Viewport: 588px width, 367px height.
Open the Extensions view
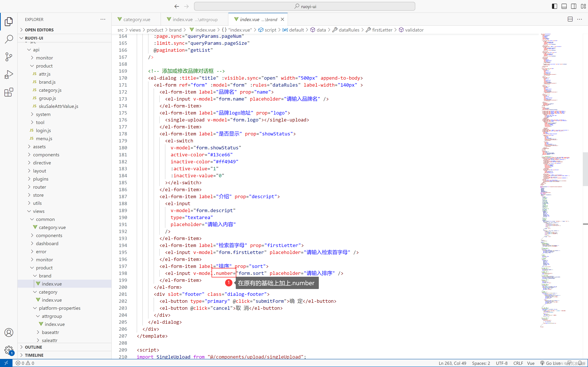pos(9,92)
